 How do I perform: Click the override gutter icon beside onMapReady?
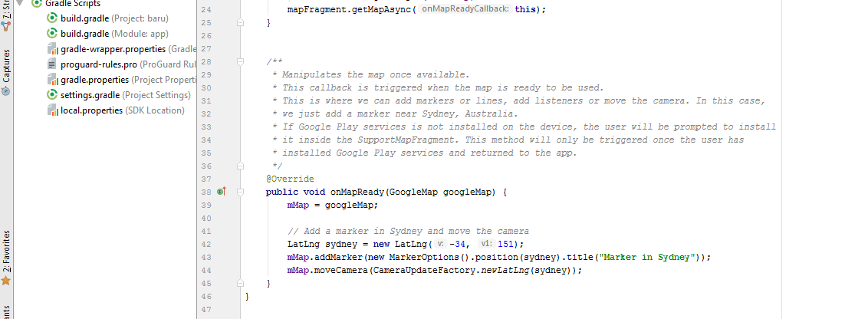(x=222, y=192)
